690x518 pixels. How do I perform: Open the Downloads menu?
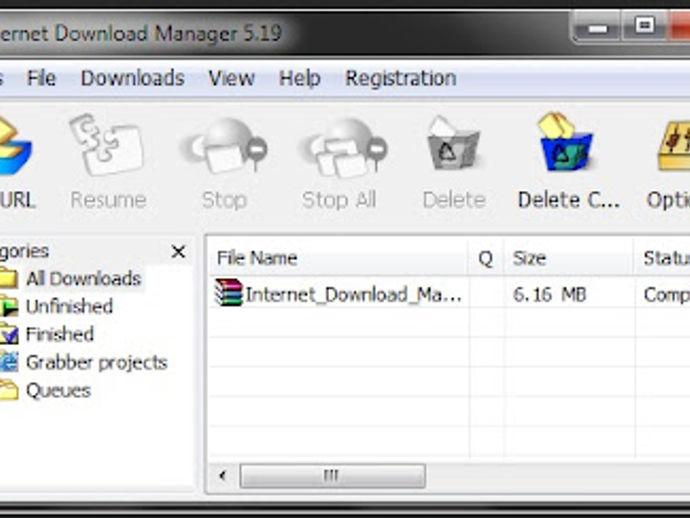point(132,78)
